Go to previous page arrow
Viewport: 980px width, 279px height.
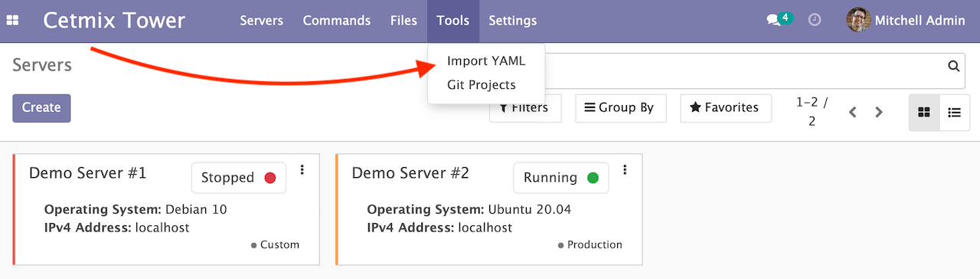click(852, 112)
